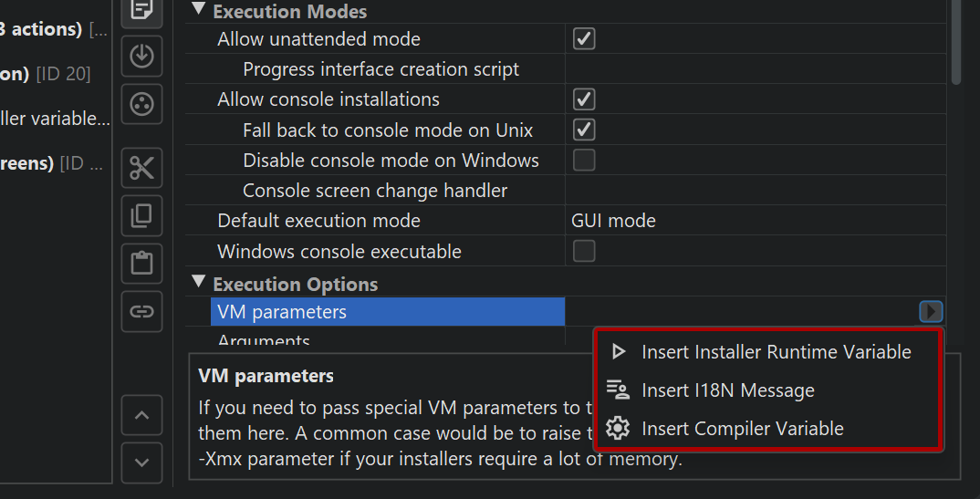Click the VM parameters arrow button

pyautogui.click(x=930, y=312)
